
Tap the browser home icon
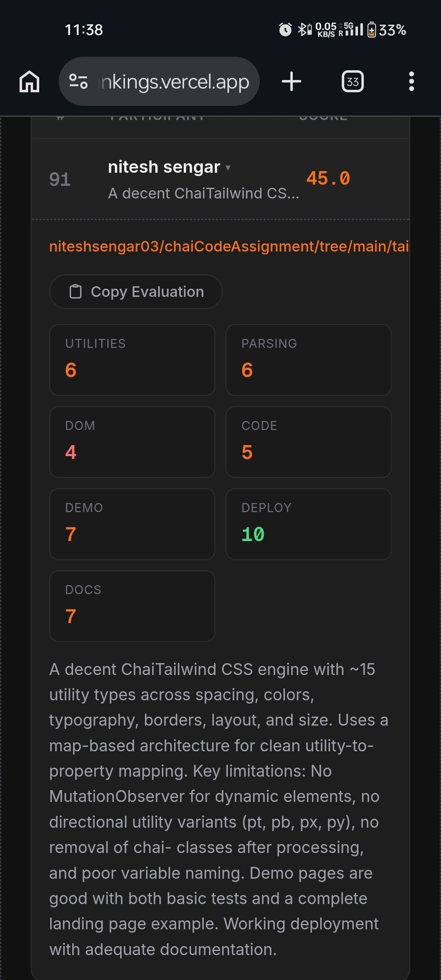[29, 81]
